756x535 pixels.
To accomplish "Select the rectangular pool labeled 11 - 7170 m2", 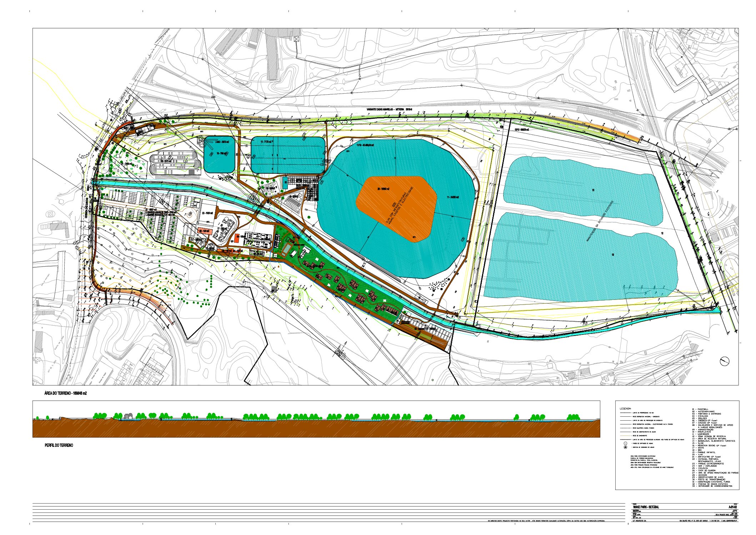I will 288,155.
